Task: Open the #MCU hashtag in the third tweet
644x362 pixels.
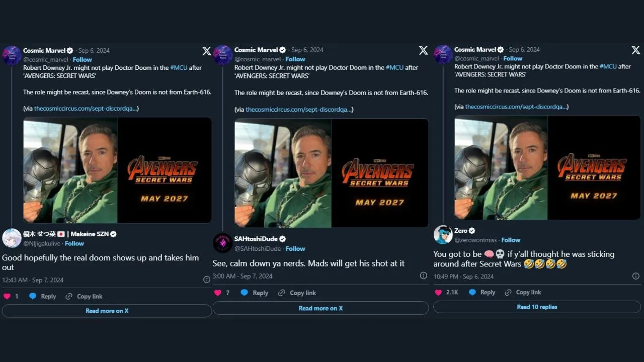Action: click(608, 66)
